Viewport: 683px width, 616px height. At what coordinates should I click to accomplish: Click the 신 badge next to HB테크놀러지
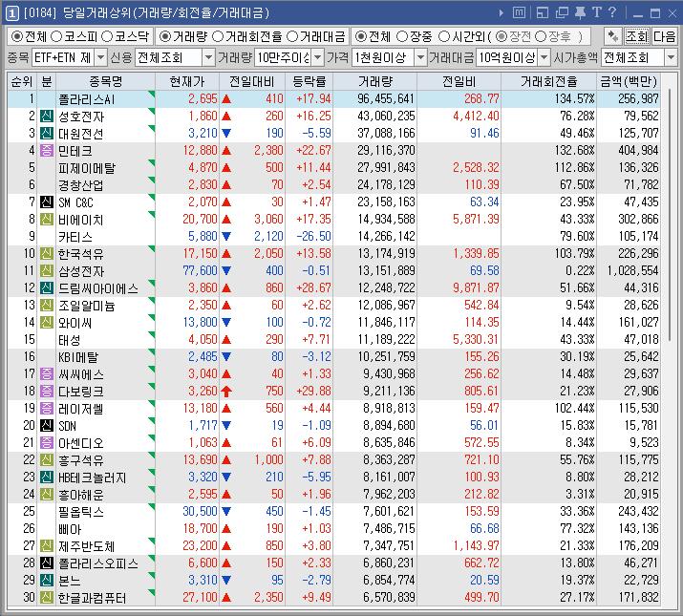47,477
